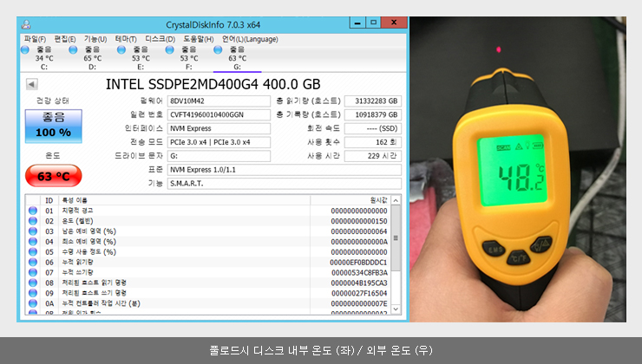Open the 테마(T) menu
The image size is (642, 364).
pyautogui.click(x=126, y=39)
